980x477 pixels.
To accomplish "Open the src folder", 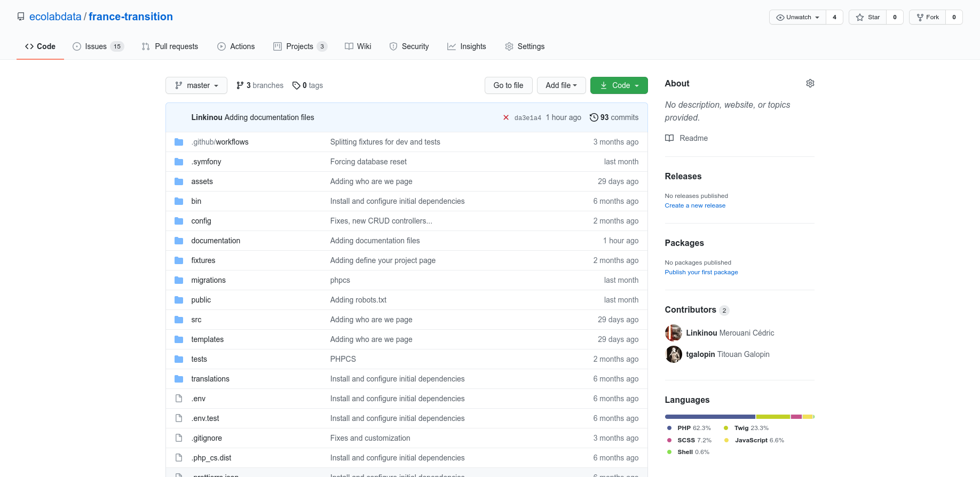I will click(196, 320).
